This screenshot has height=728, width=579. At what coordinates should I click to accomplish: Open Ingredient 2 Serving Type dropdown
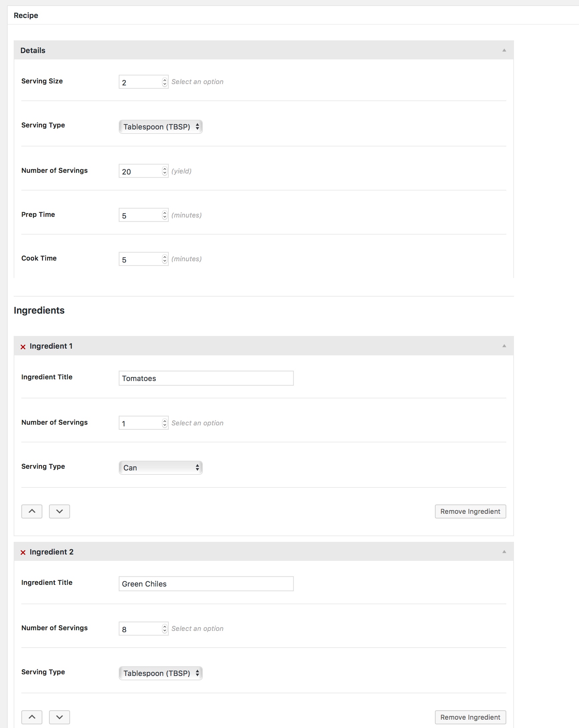[161, 673]
